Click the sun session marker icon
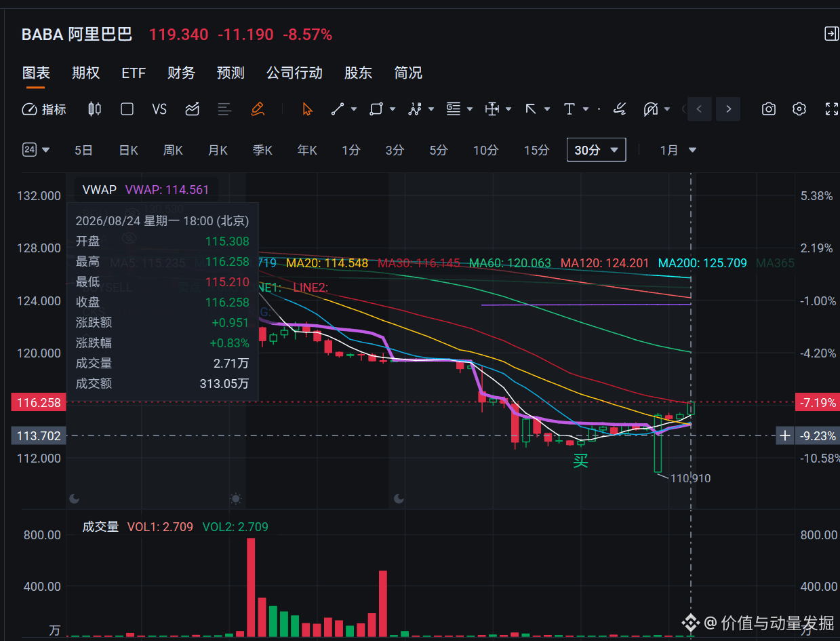The height and width of the screenshot is (641, 840). tap(235, 499)
